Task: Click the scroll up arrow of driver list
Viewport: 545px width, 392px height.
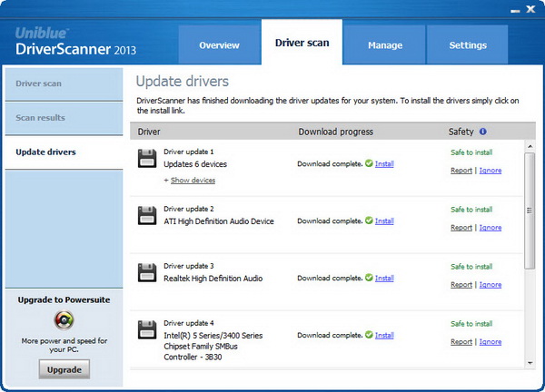Action: tap(530, 146)
